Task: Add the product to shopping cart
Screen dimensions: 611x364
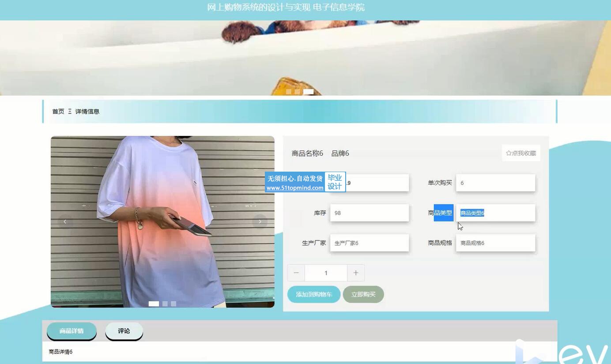Action: pos(314,294)
